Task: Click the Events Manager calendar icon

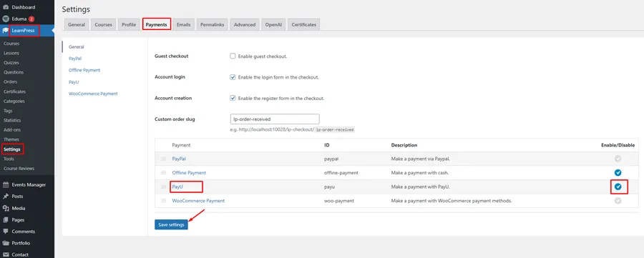Action: point(6,184)
